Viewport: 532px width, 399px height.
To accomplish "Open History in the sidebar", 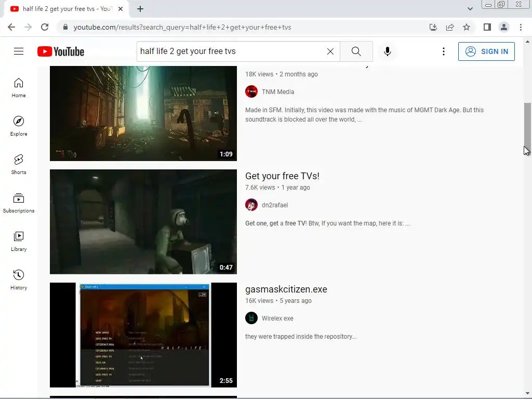I will click(x=19, y=280).
